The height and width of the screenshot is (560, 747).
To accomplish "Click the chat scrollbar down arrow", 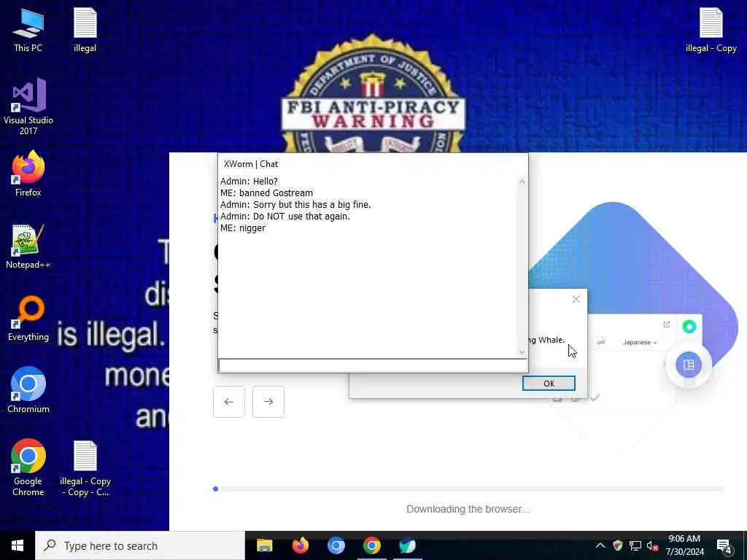I will 522,352.
